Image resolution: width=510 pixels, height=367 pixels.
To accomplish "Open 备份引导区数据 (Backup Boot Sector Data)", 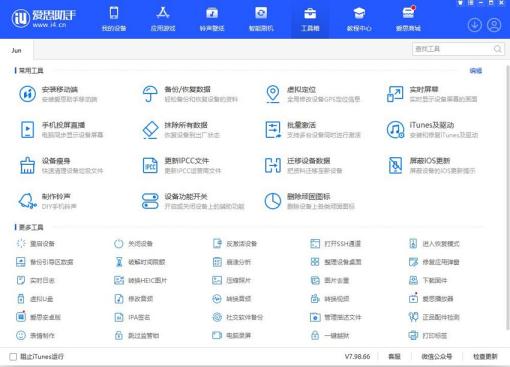I will [45, 262].
